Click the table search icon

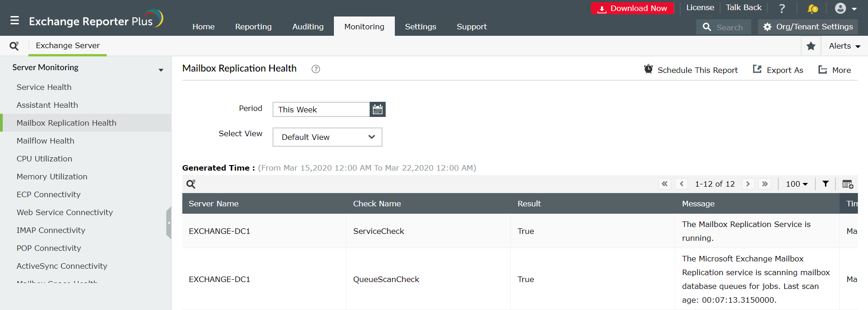[191, 184]
